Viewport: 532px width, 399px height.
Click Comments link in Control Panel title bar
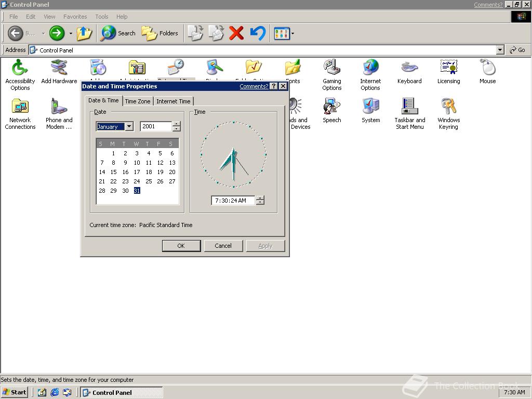488,5
